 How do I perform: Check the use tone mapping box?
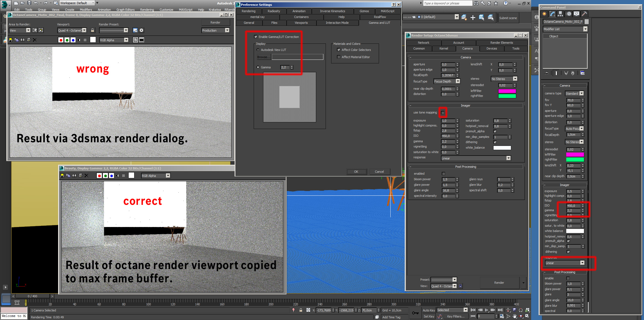tap(443, 113)
